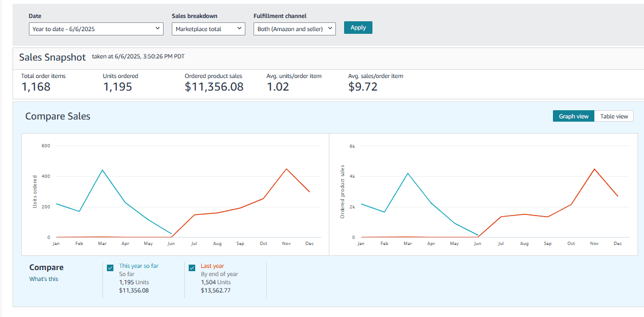Image resolution: width=644 pixels, height=317 pixels.
Task: Click March peak on Ordered product sales graph
Action: (408, 173)
